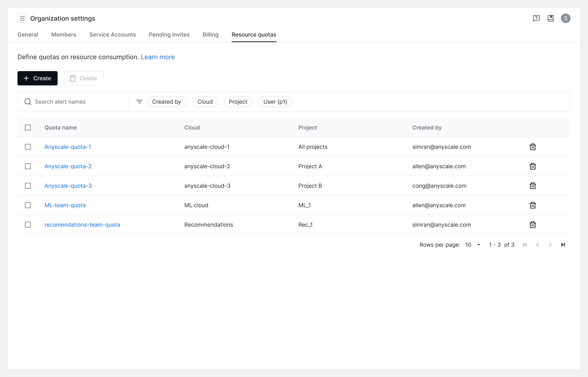Expand the Created by filter dropdown
The width and height of the screenshot is (588, 377).
tap(167, 101)
